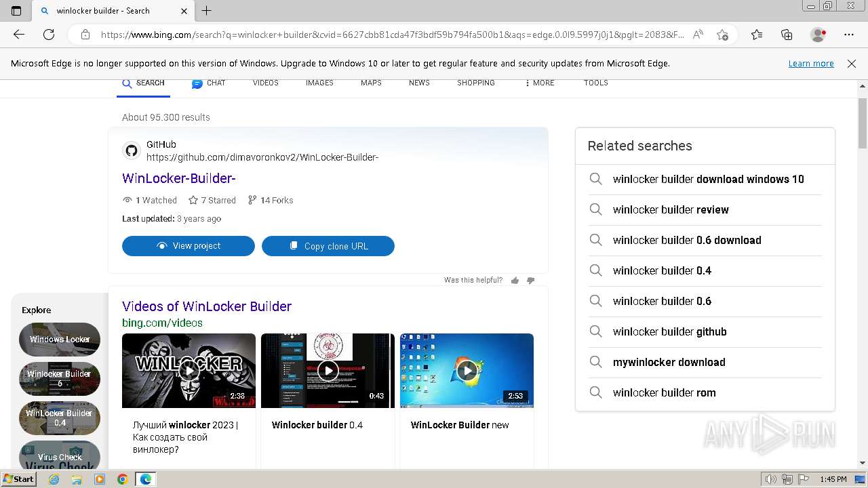Search winlocker builder download windows 10

tap(705, 180)
